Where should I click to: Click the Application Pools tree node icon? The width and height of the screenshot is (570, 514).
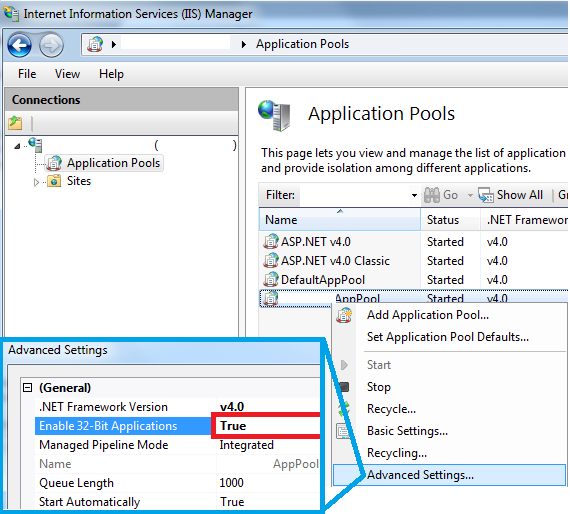tap(54, 163)
